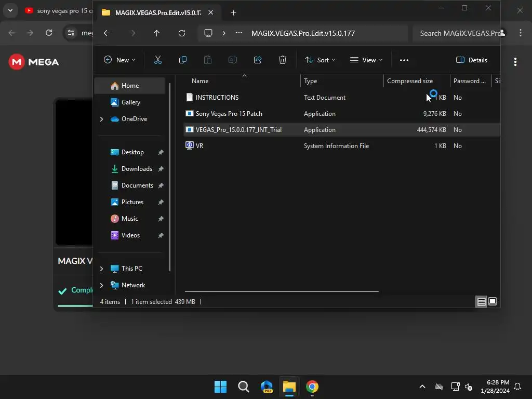This screenshot has height=399, width=532.
Task: Refresh the Explorer folder view
Action: (x=182, y=33)
